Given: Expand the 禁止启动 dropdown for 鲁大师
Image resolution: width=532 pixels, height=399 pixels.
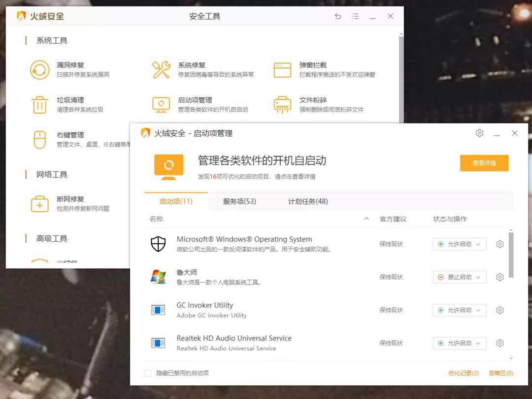Looking at the screenshot, I should pos(459,277).
